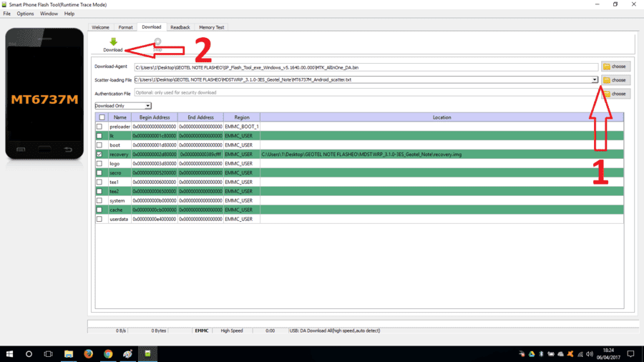Click choose folder icon for Download-Agent
Image resolution: width=644 pixels, height=362 pixels.
[607, 67]
